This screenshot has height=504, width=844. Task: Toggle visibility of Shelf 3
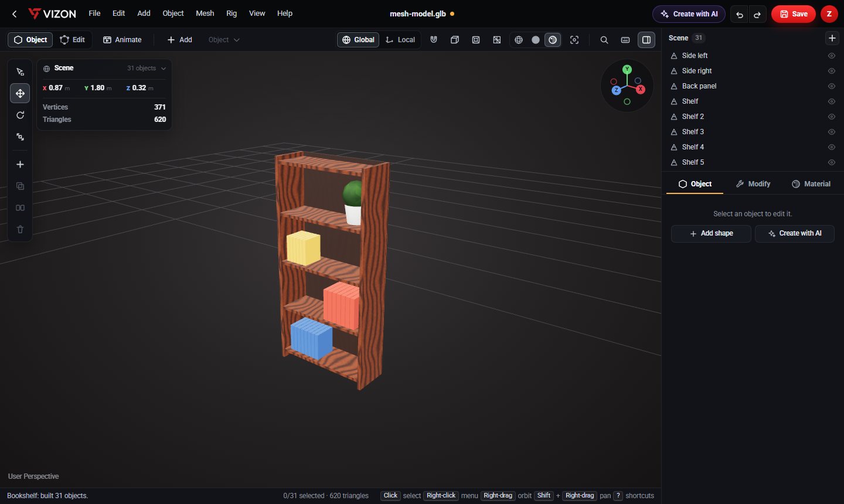(x=832, y=132)
